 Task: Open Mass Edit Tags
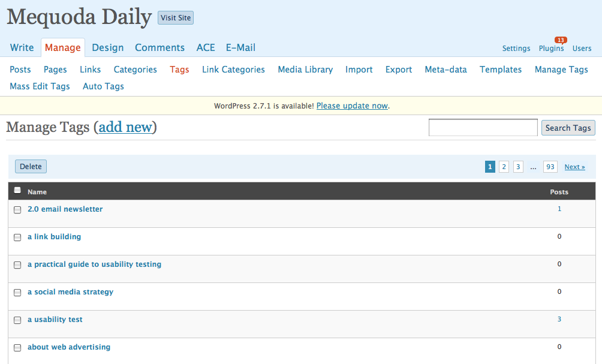tap(40, 86)
